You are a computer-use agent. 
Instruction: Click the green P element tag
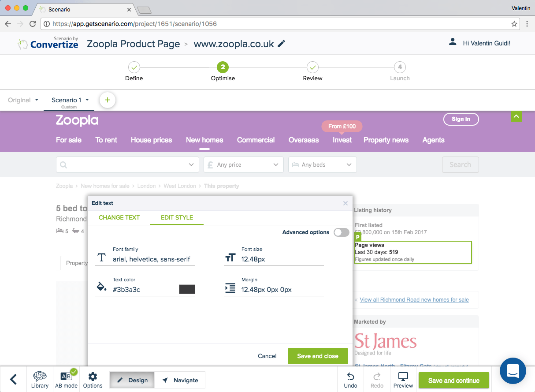coord(358,237)
